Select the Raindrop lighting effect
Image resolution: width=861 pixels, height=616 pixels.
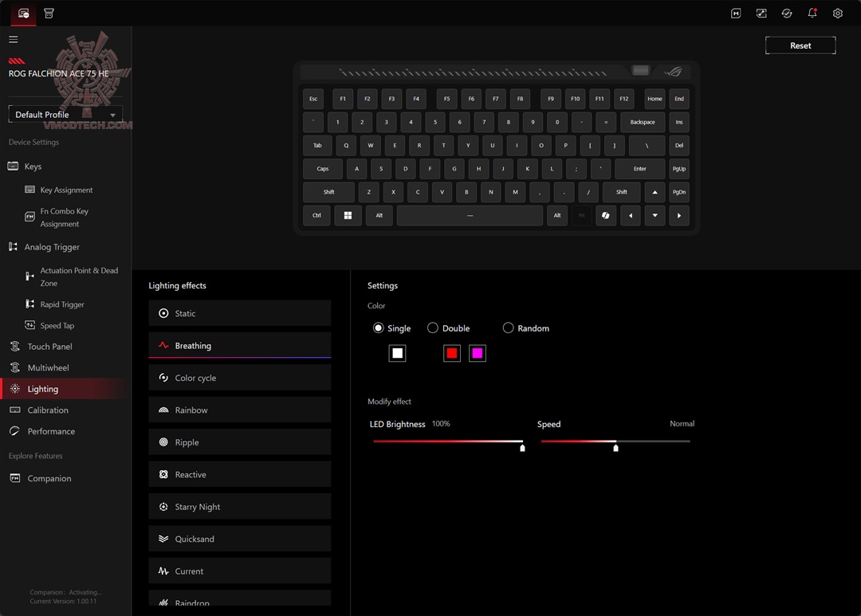tap(240, 598)
